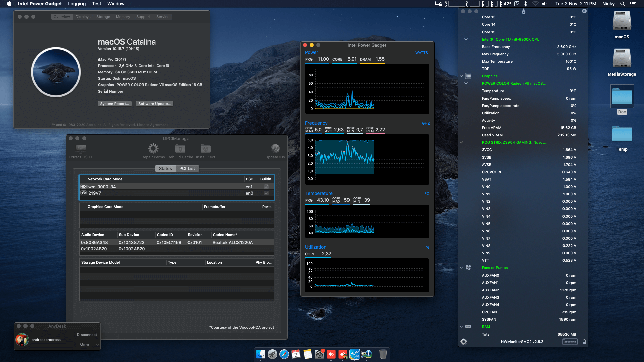Select Realtek ALCS1220A audio device row

click(x=177, y=242)
